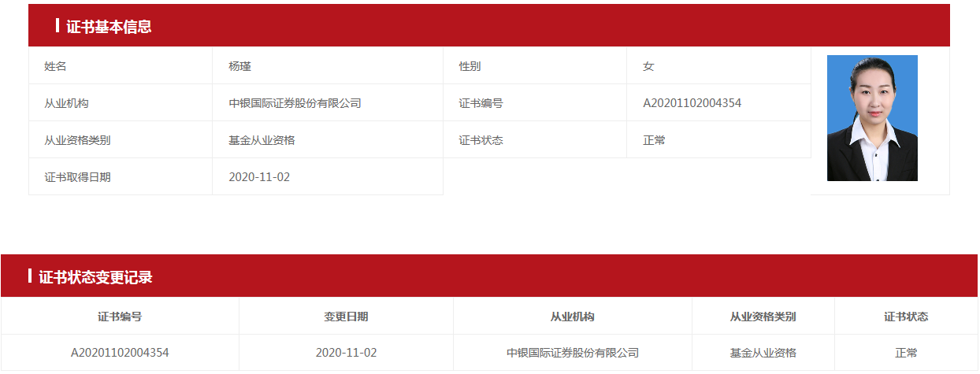
Task: Click the 证书状态变更记录 section header
Action: tap(95, 277)
